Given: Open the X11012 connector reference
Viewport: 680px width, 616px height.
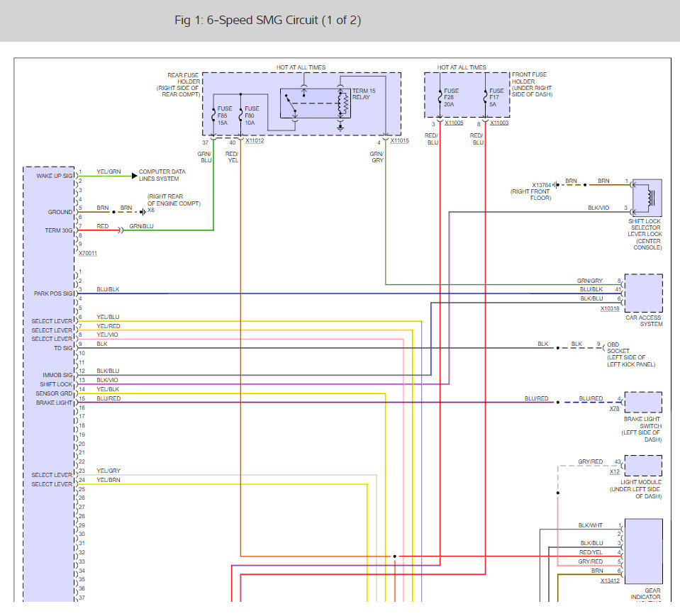Looking at the screenshot, I should 255,142.
